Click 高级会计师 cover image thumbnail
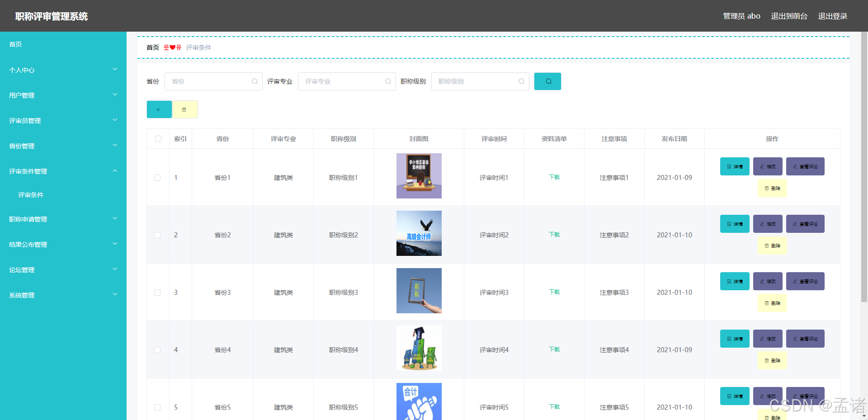Viewport: 868px width, 420px height. [x=419, y=233]
